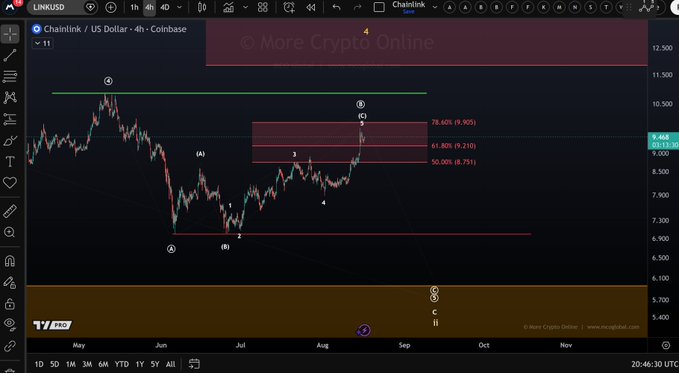This screenshot has width=679, height=373.
Task: Select the 5D date range
Action: click(55, 364)
